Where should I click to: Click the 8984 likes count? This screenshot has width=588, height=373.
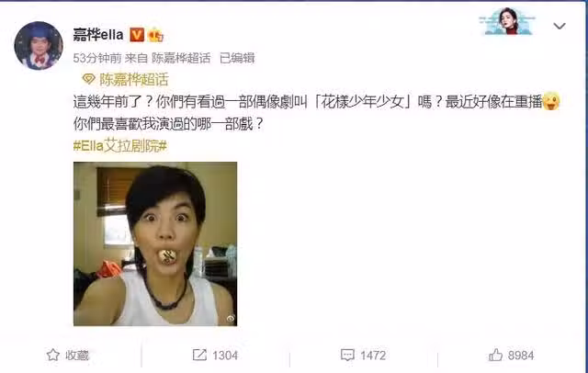click(521, 356)
